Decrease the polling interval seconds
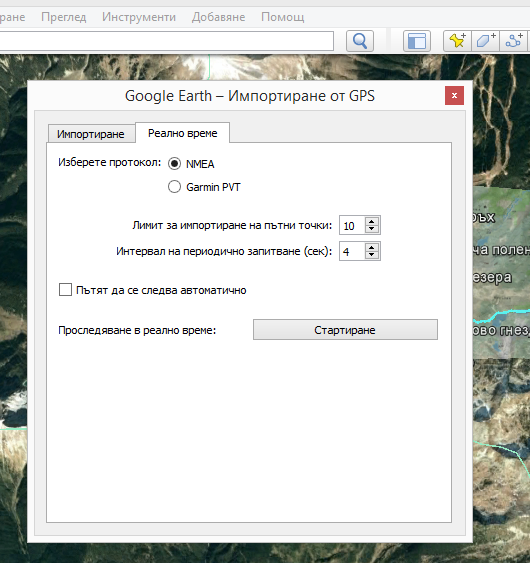This screenshot has height=563, width=530. pos(372,255)
